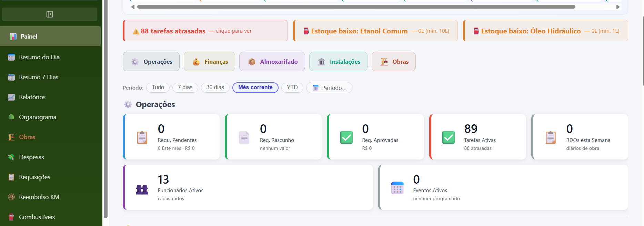Select YTD period filter

click(292, 88)
